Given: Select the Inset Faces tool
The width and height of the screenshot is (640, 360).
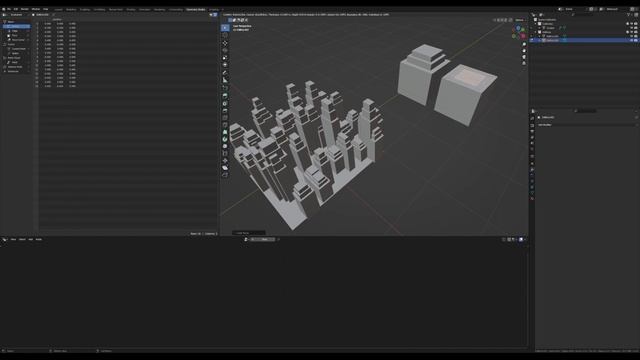Looking at the screenshot, I should point(225,103).
